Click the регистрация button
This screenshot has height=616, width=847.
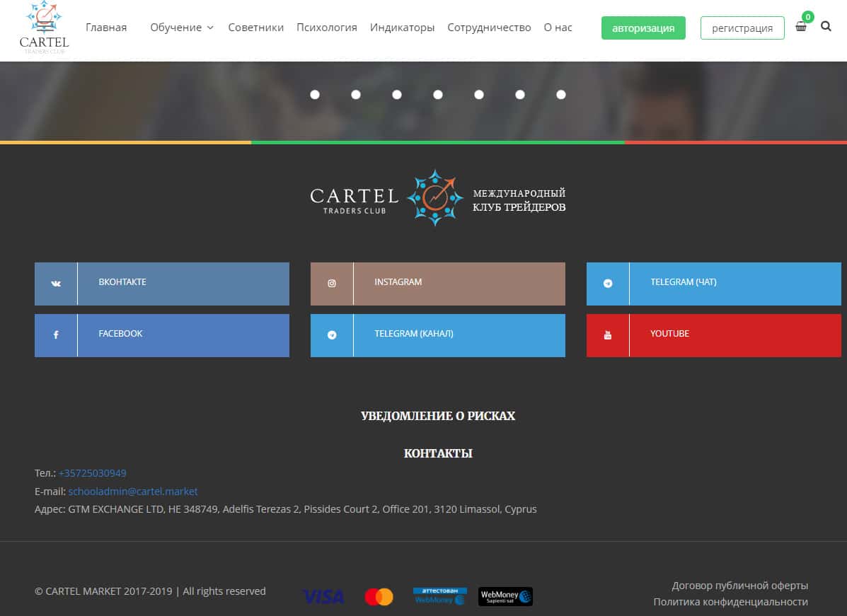coord(742,28)
